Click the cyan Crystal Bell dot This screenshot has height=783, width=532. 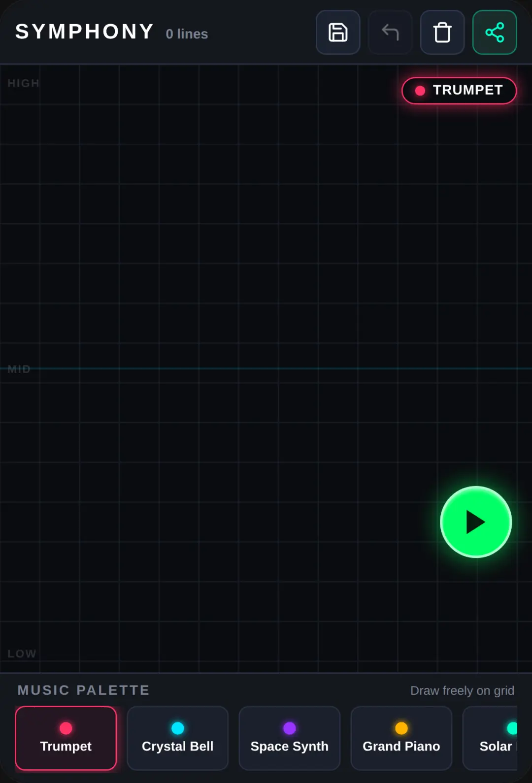tap(178, 728)
